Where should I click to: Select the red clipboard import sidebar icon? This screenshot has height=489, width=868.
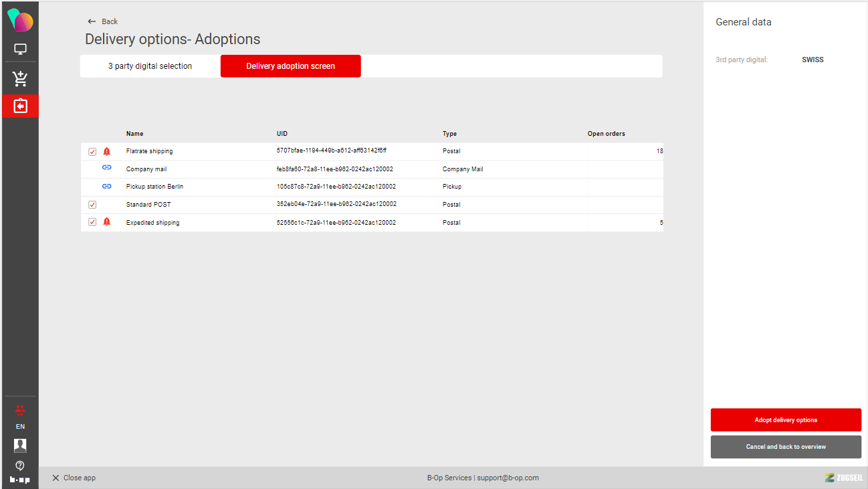click(20, 106)
